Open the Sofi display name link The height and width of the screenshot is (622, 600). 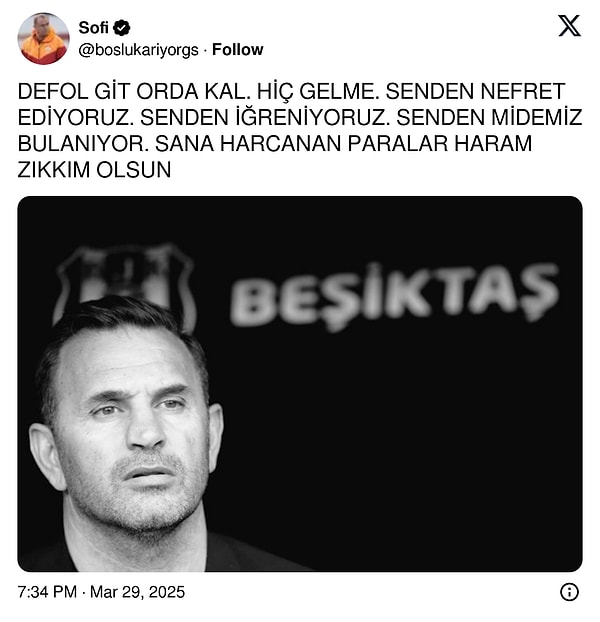point(94,28)
